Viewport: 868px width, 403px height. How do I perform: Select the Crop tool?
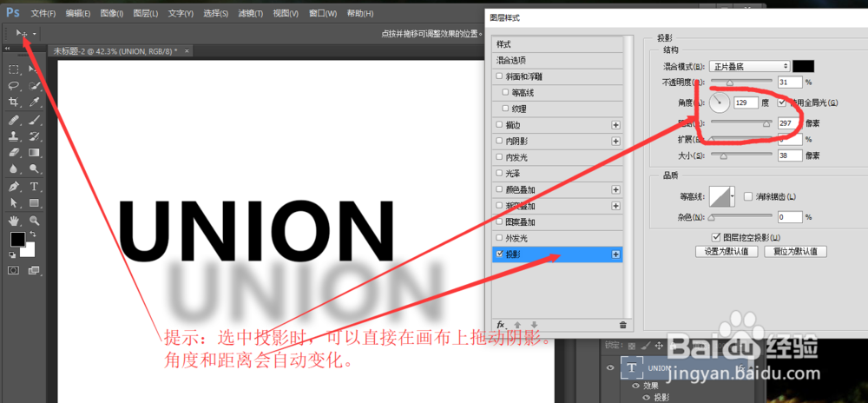(14, 102)
